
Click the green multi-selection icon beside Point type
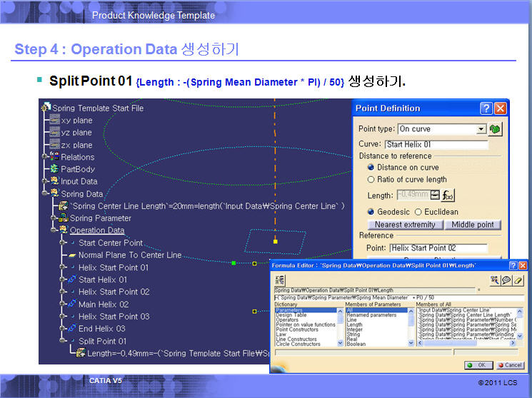click(494, 129)
